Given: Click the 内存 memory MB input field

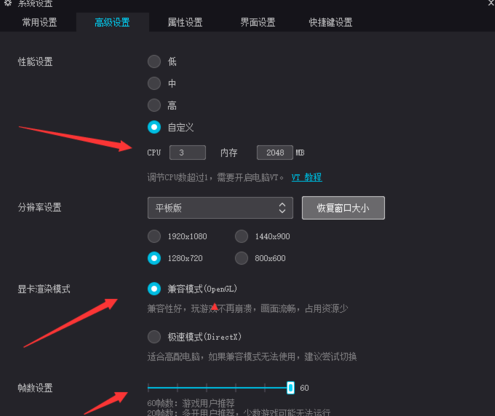Looking at the screenshot, I should coord(275,153).
